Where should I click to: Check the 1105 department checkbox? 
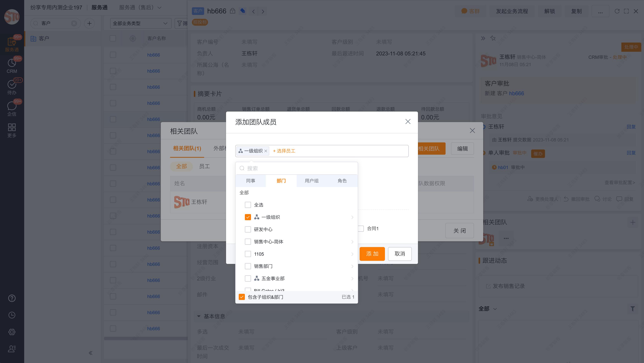pos(248,254)
